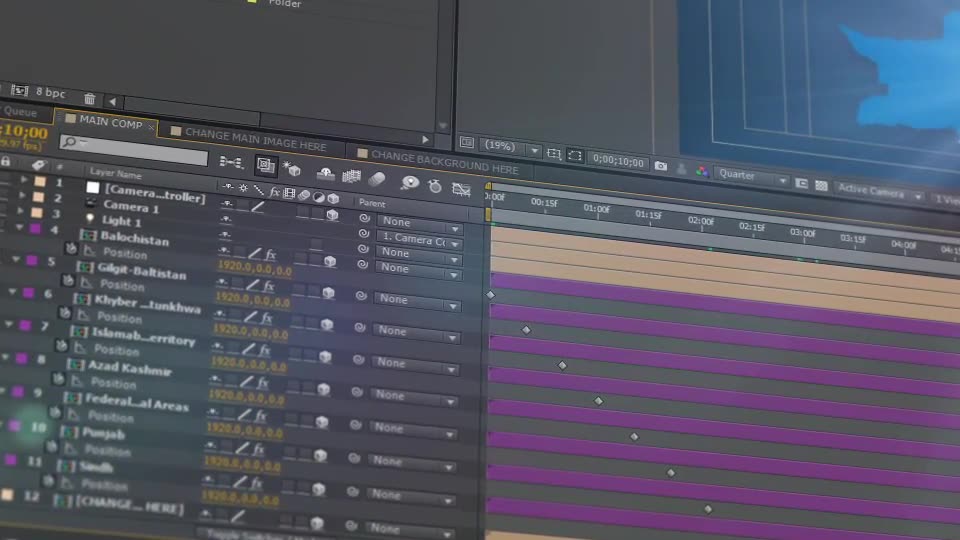960x540 pixels.
Task: Click the purple label swatch of layer 6
Action: [x=28, y=293]
